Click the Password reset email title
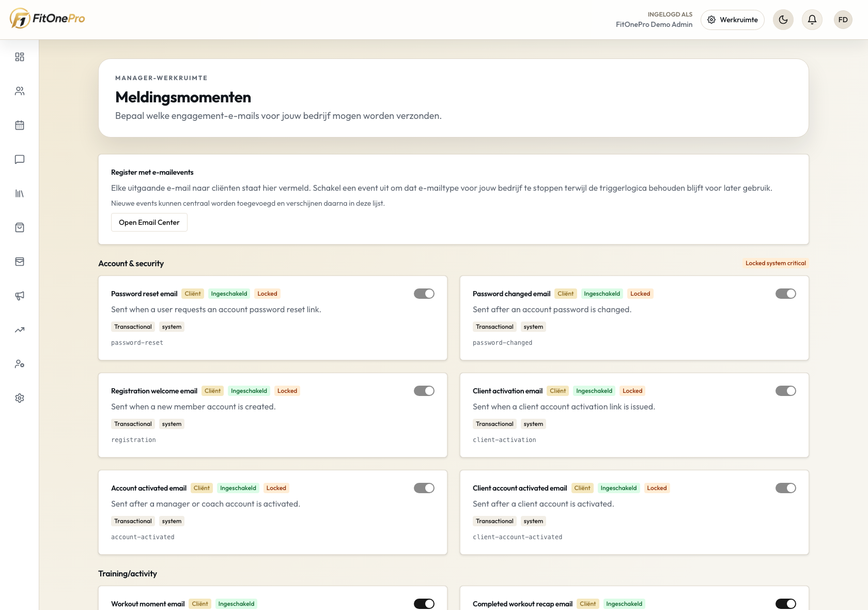 [144, 294]
